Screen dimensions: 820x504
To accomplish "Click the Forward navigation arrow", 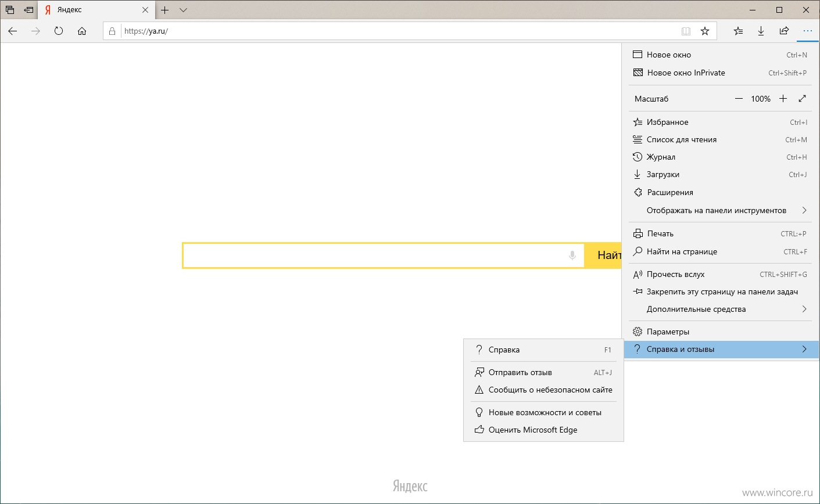I will [35, 31].
